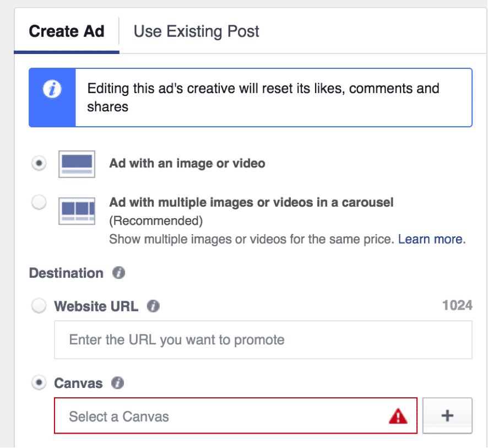Click the 1024 character count
Screen dimensions: 488x448
pos(457,305)
